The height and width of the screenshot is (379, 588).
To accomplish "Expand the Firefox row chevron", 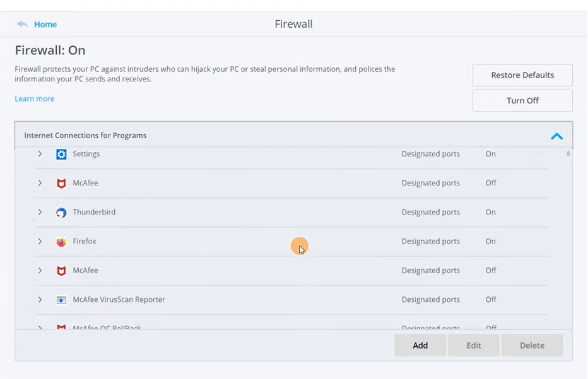I will point(40,242).
